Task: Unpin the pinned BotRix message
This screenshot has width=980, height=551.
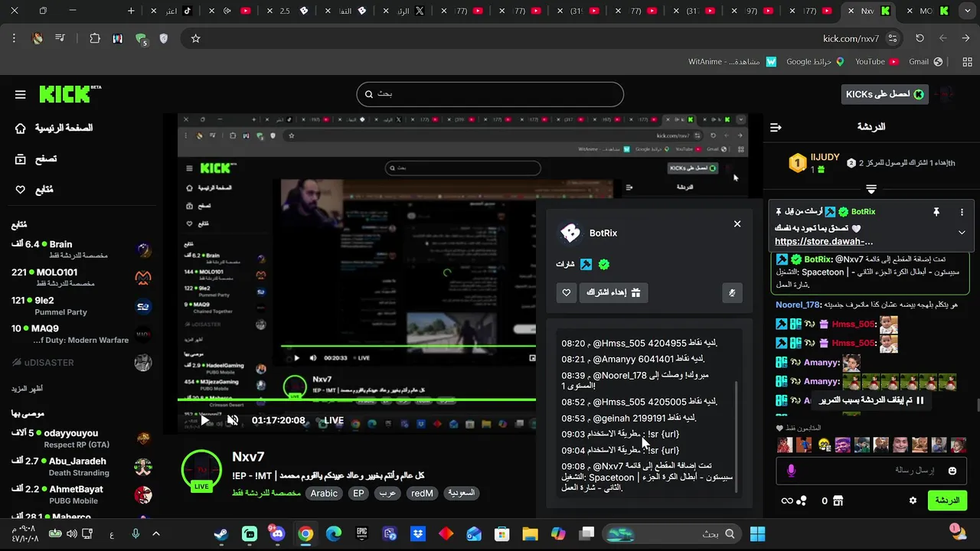Action: (936, 212)
